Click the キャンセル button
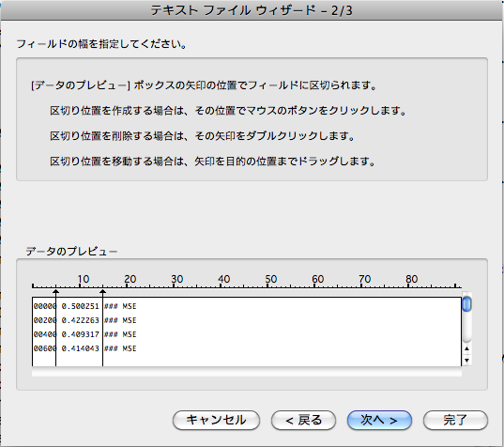The image size is (504, 447). 216,420
